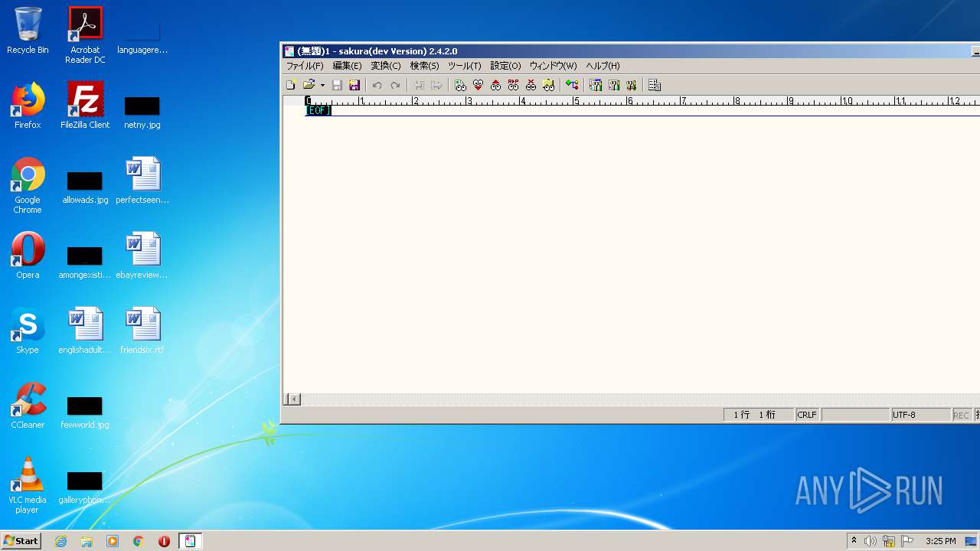Image resolution: width=980 pixels, height=551 pixels.
Task: Select the VLC media player shortcut
Action: 28,485
